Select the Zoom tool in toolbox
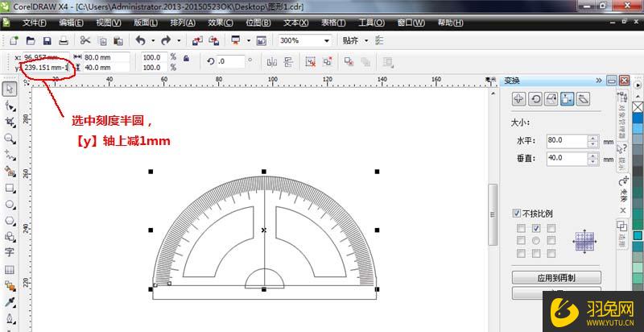 (x=10, y=138)
